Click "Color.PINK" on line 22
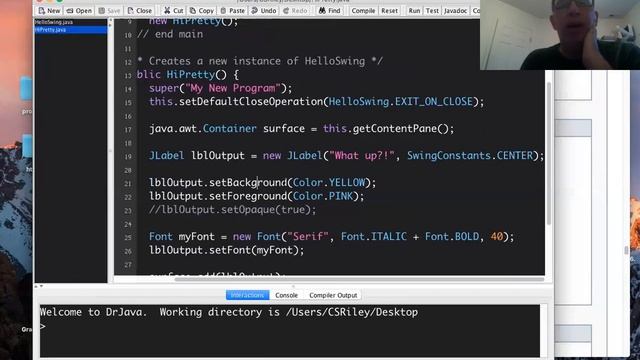Viewport: 640px width, 360px height. point(323,196)
